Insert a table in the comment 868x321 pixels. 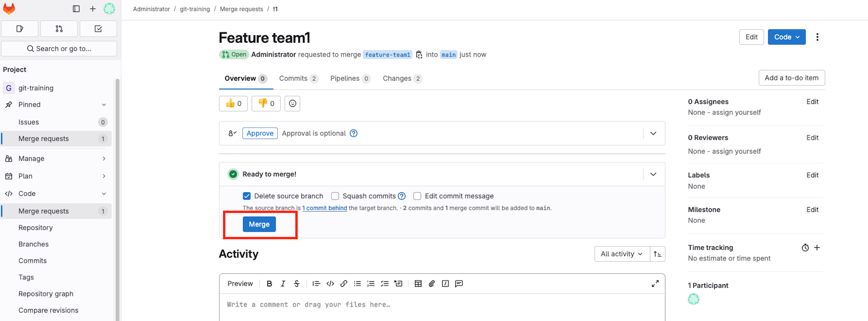point(418,284)
